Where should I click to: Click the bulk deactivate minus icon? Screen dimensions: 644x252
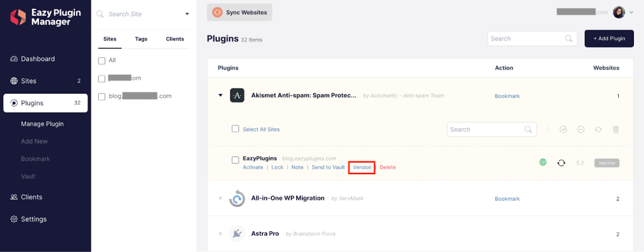point(580,129)
